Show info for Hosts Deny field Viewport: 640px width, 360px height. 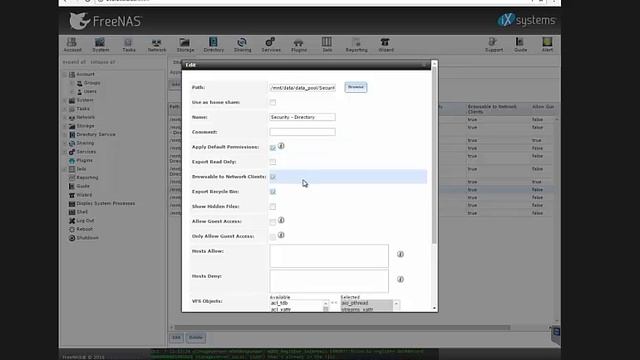(x=400, y=280)
